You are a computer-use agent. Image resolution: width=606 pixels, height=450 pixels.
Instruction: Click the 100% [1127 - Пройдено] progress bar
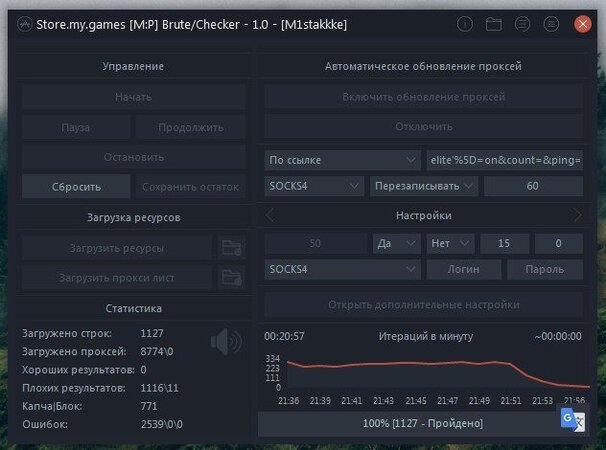[423, 424]
